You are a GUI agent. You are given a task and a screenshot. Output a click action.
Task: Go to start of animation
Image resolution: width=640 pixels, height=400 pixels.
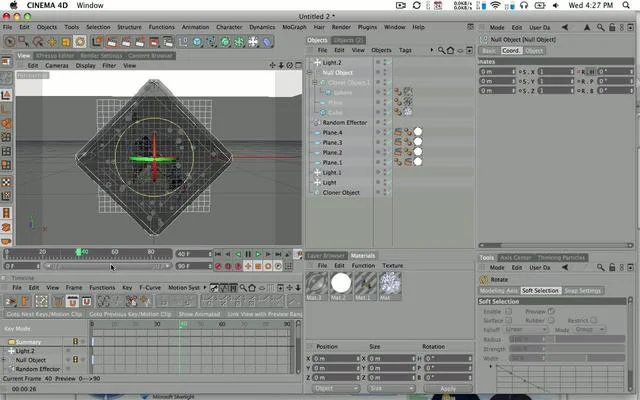point(218,254)
